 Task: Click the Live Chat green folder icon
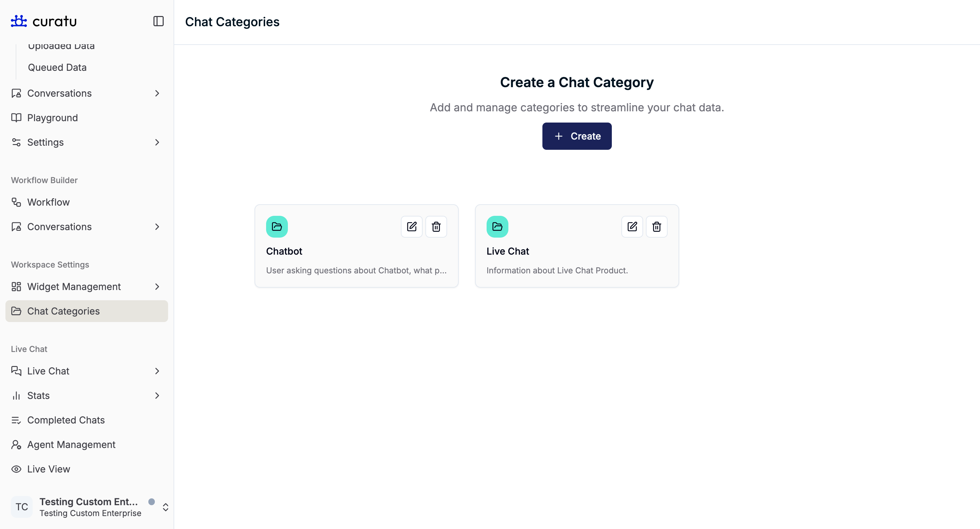coord(497,227)
